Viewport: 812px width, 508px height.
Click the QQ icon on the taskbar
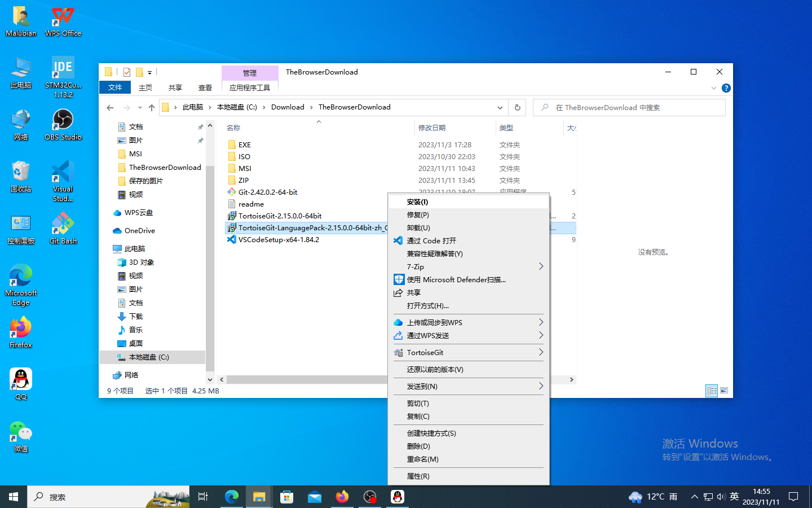[x=398, y=497]
